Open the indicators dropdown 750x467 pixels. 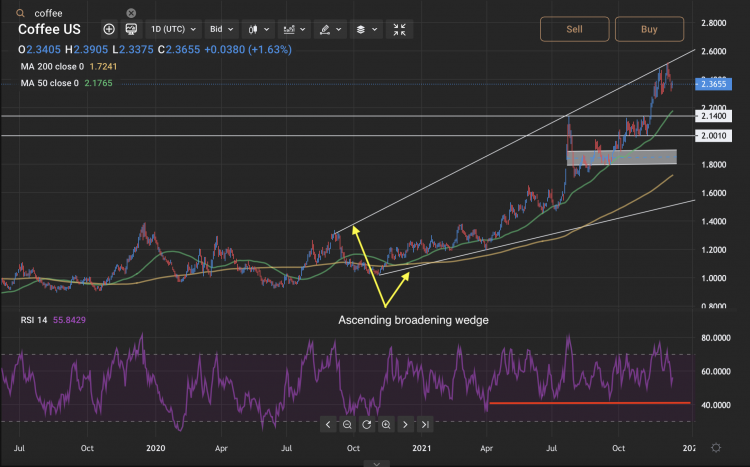click(294, 29)
